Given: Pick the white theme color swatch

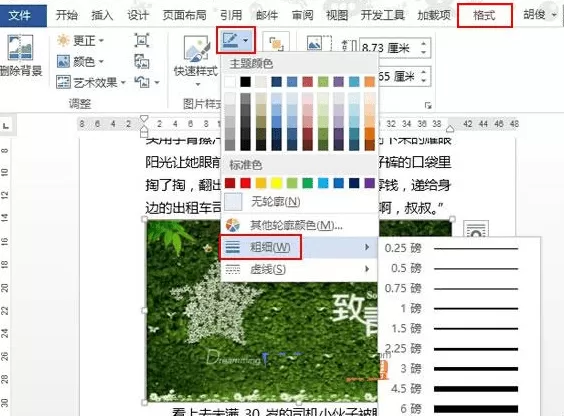Looking at the screenshot, I should 230,82.
